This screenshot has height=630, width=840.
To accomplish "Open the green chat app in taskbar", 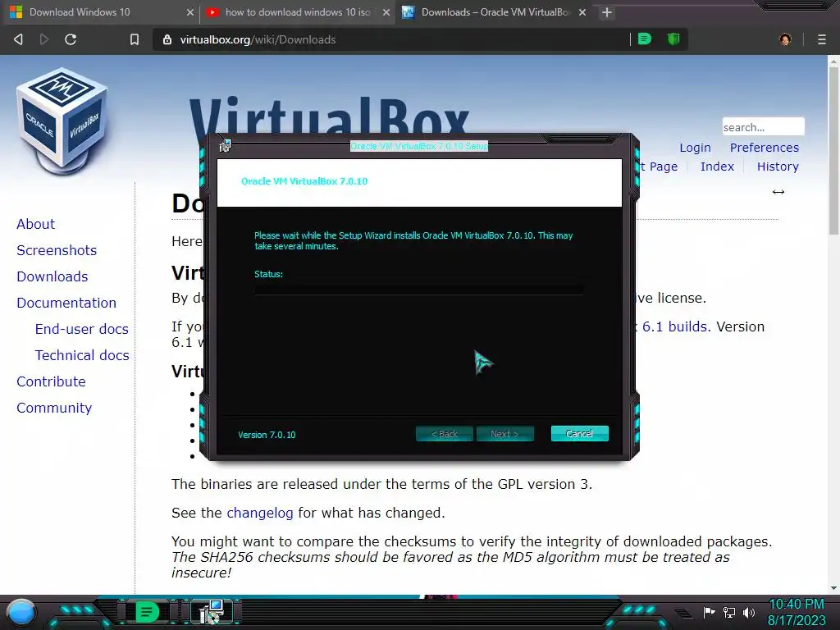I will (146, 612).
